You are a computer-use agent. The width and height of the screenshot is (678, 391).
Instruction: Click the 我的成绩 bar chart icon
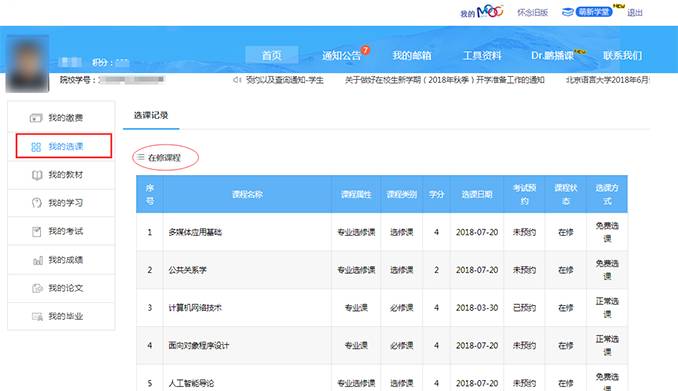click(x=38, y=260)
